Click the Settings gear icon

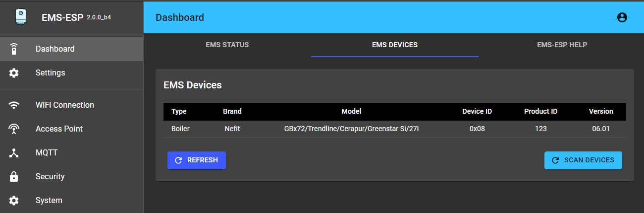(x=14, y=73)
